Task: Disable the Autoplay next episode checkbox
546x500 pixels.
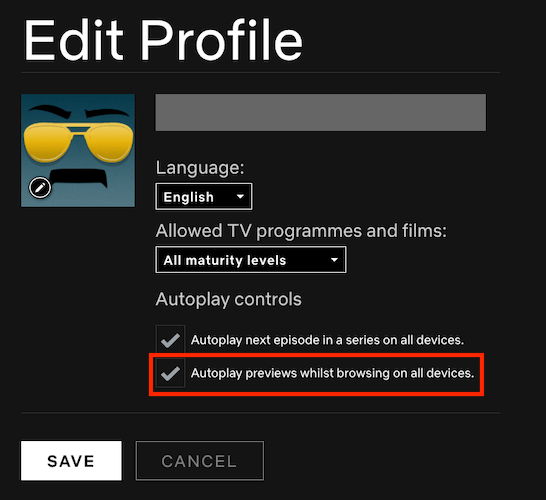Action: coord(170,340)
